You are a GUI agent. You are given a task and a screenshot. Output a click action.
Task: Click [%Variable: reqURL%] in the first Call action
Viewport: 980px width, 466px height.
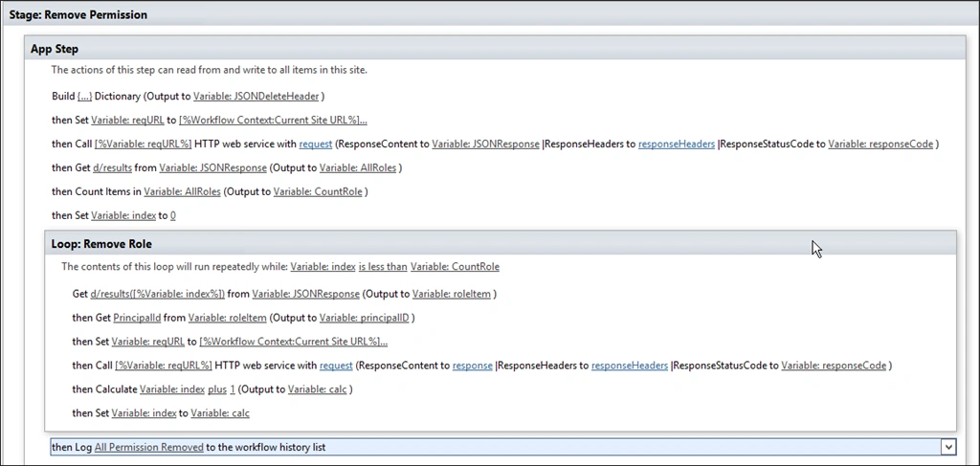pyautogui.click(x=144, y=144)
